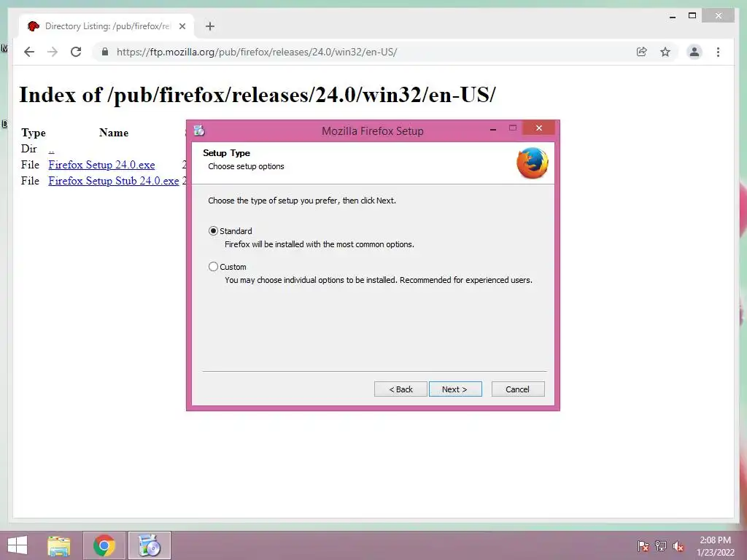Go back in Chrome browser
This screenshot has width=747, height=560.
click(x=29, y=52)
